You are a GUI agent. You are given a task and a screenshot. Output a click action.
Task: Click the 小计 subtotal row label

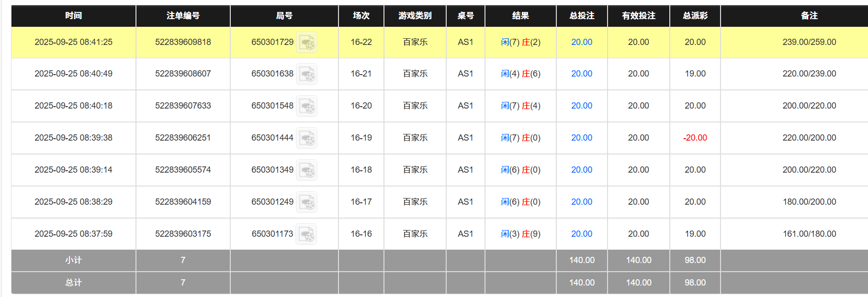73,260
